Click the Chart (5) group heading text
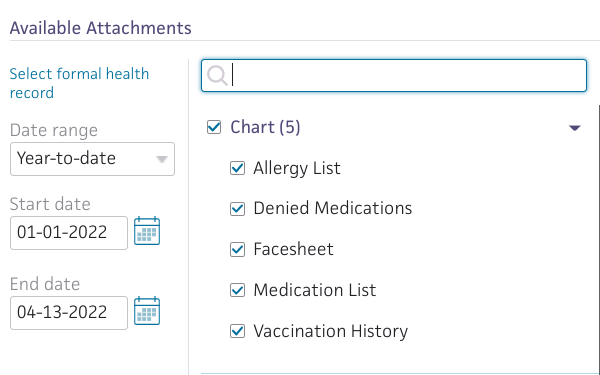The height and width of the screenshot is (375, 600). [x=265, y=127]
